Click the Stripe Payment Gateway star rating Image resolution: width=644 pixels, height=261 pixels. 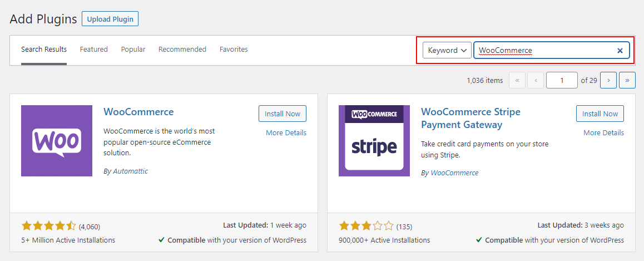tap(366, 225)
